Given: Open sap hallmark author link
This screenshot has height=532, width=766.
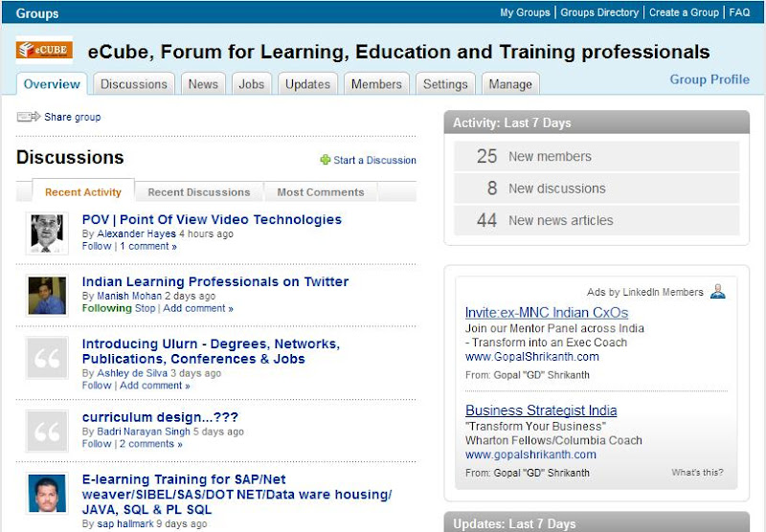Looking at the screenshot, I should click(x=125, y=523).
